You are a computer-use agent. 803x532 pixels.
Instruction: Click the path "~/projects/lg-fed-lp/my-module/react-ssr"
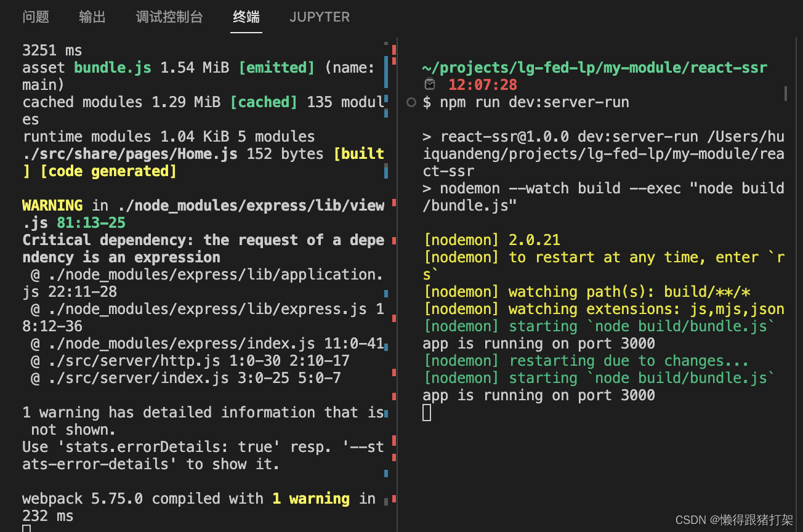click(595, 68)
